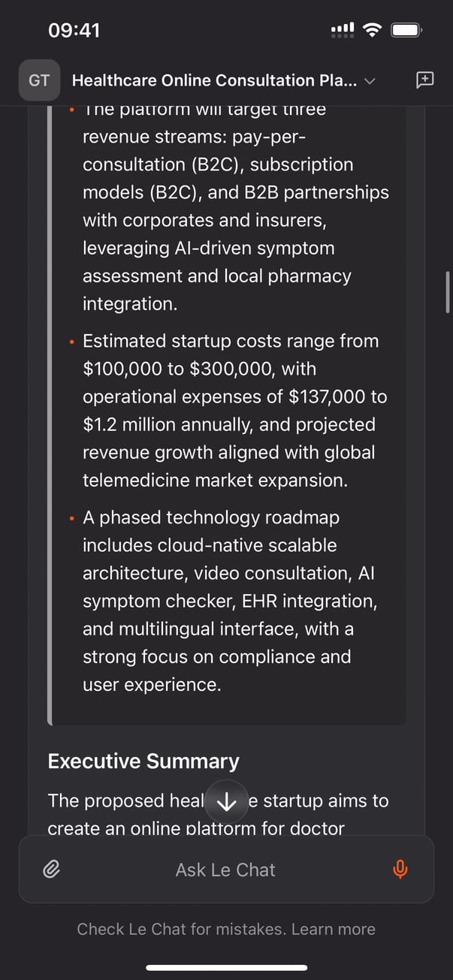Click the vertical scrollbar indicator
This screenshot has height=980, width=453.
point(447,291)
